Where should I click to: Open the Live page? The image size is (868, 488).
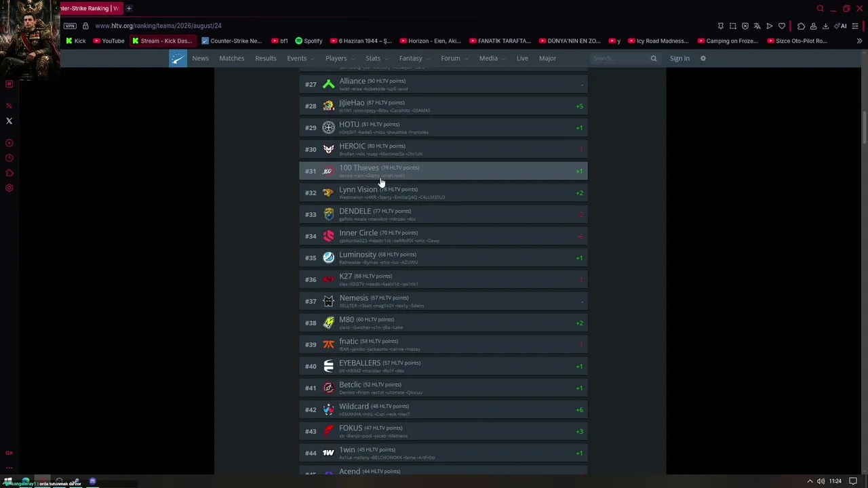click(x=522, y=58)
